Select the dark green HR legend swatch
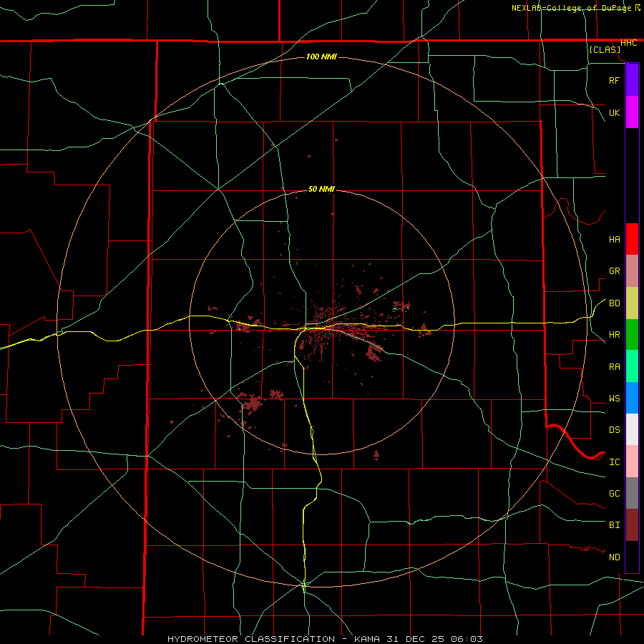 (x=632, y=335)
